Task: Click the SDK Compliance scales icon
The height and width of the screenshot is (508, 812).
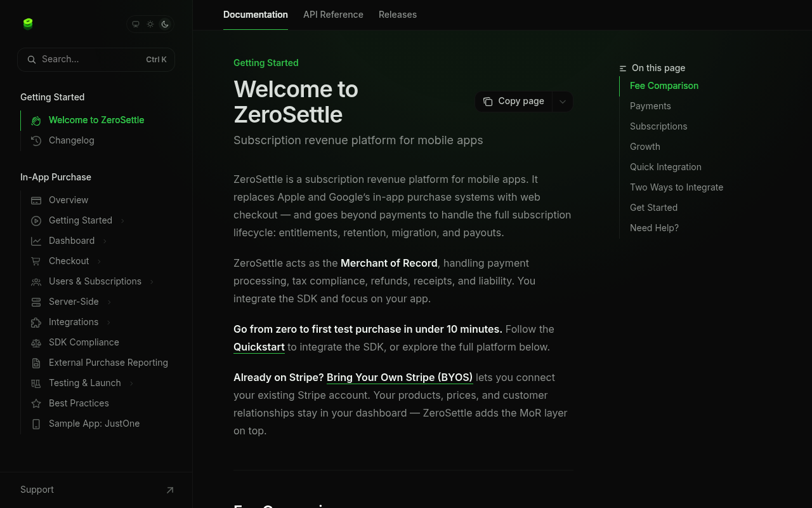Action: coord(36,343)
